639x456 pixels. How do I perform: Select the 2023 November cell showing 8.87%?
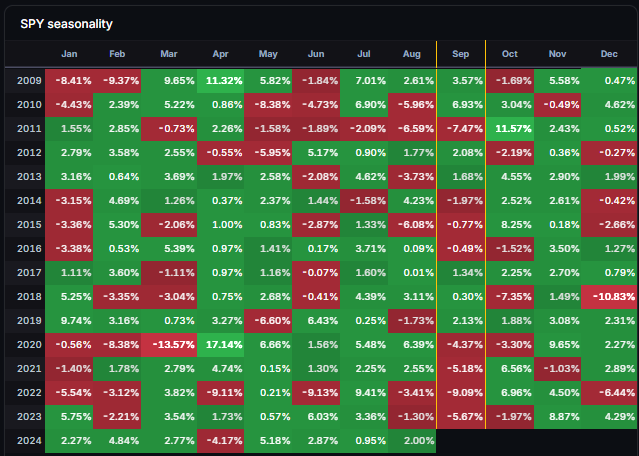tap(557, 417)
